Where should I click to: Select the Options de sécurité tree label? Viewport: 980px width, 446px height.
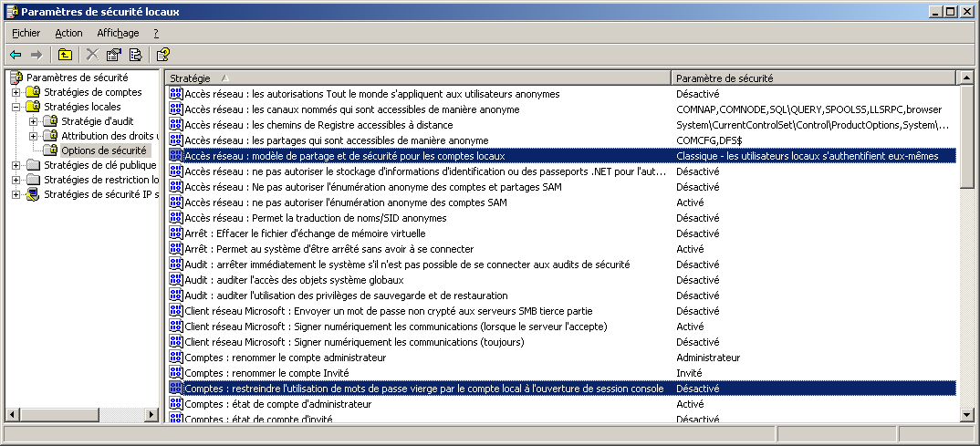104,150
